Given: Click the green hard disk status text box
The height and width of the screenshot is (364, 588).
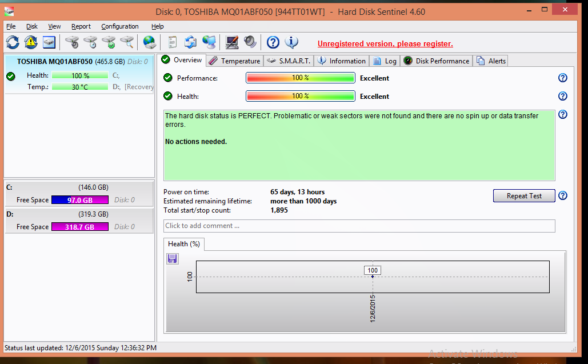Looking at the screenshot, I should pos(359,145).
